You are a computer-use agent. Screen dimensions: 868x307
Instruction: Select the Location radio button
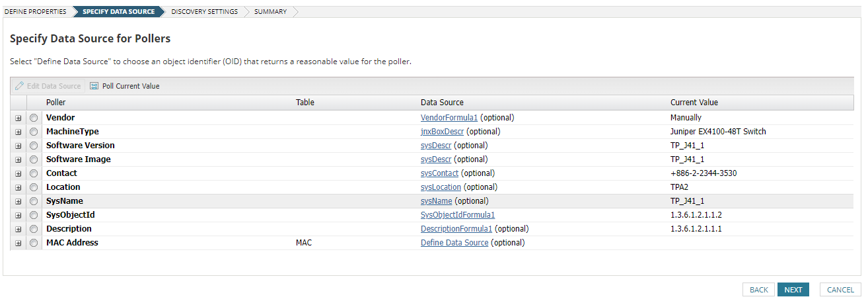(x=34, y=187)
